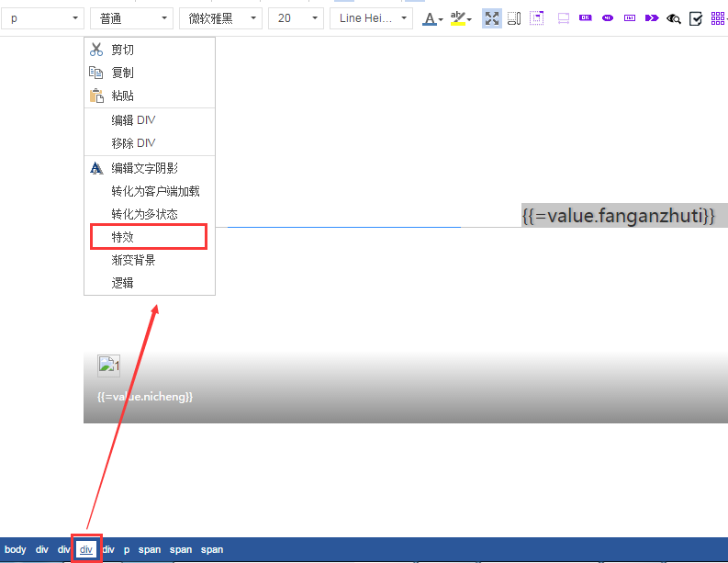Click the purple OK button icon
The image size is (728, 563).
click(x=586, y=17)
